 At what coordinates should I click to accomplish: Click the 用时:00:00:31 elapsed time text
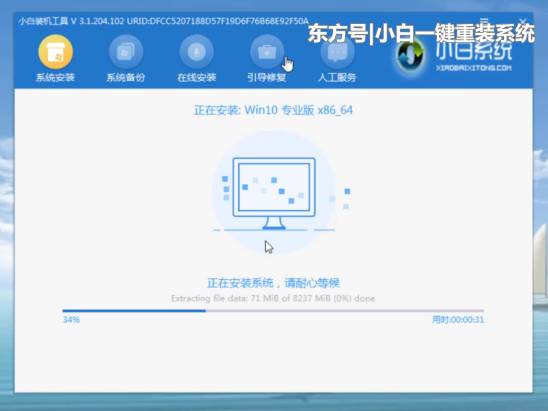point(458,319)
